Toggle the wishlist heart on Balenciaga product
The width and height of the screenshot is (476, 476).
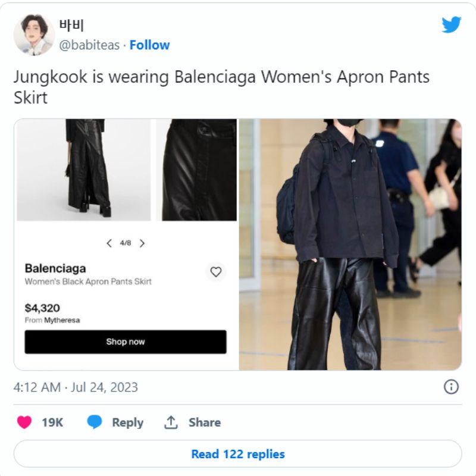216,272
